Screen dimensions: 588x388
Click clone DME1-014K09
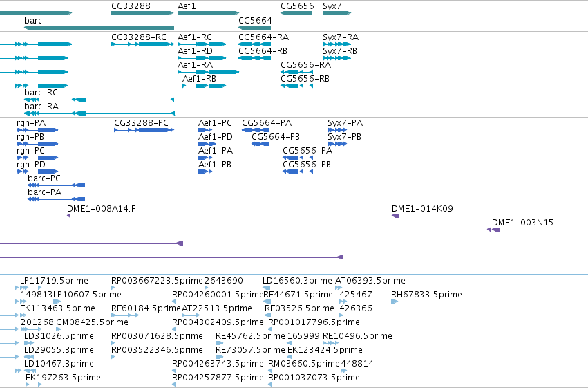pos(422,209)
